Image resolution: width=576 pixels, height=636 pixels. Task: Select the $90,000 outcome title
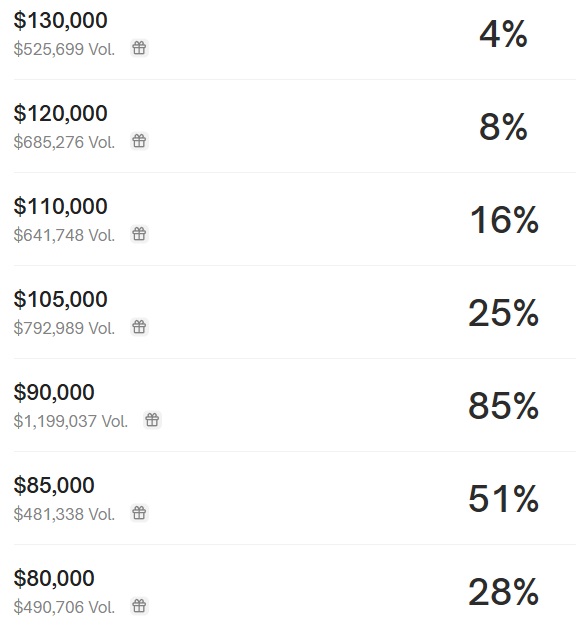pos(54,392)
